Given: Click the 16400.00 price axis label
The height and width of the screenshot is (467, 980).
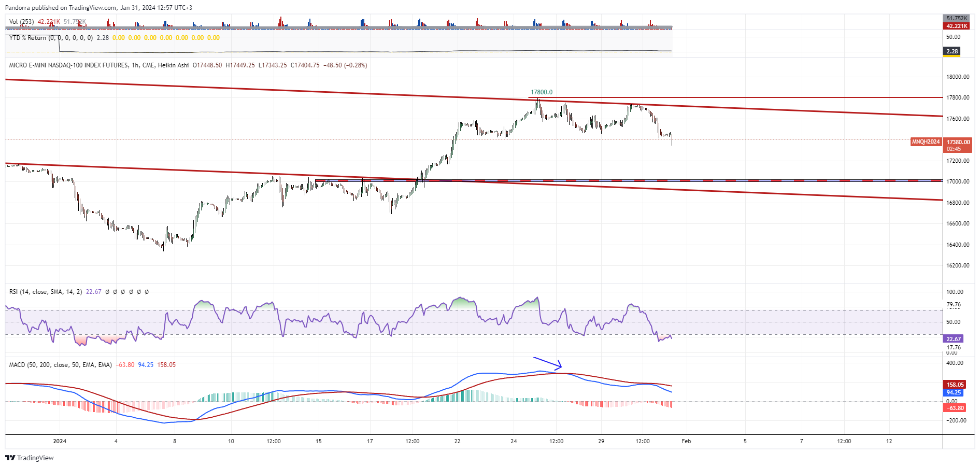Looking at the screenshot, I should click(958, 245).
